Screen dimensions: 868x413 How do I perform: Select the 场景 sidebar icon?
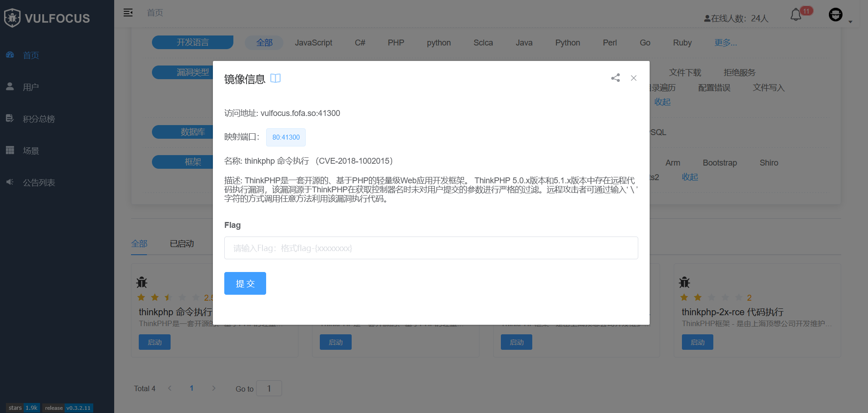click(10, 150)
